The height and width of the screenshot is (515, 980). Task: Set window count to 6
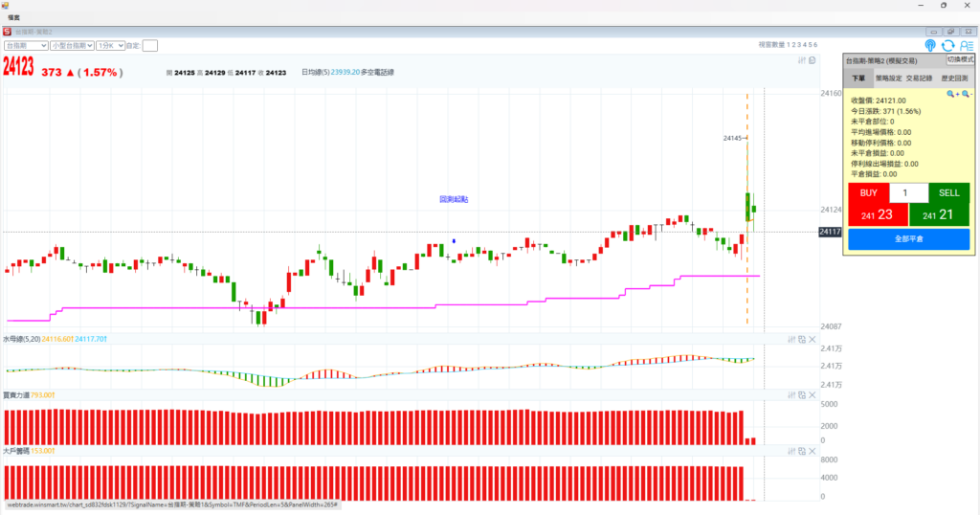pos(815,45)
